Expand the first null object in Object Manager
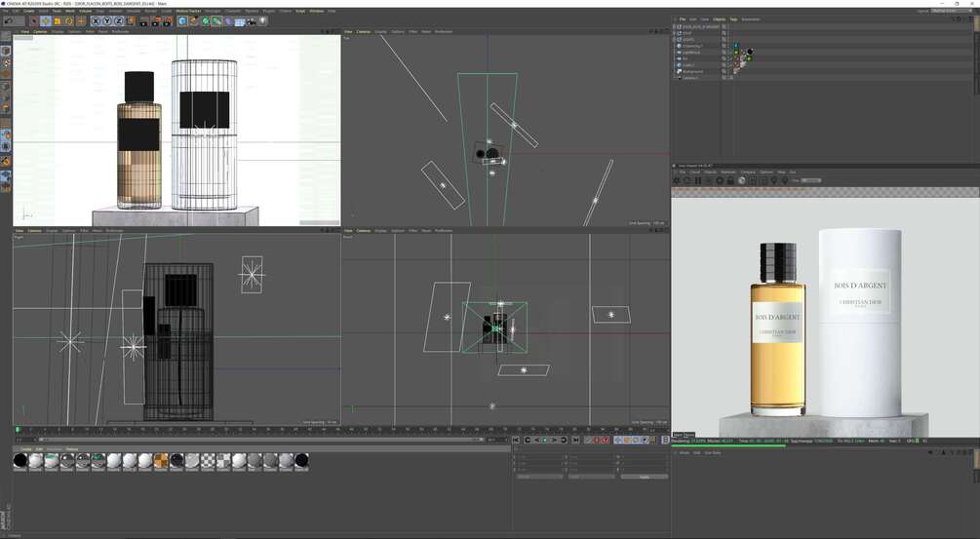Screen dimensions: 980x539 [x=674, y=26]
